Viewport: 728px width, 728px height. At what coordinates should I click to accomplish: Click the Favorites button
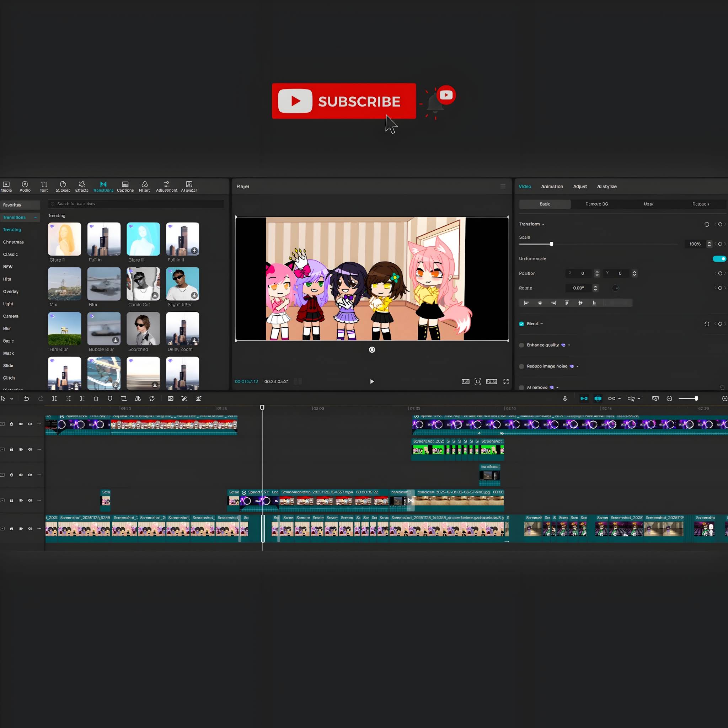coord(20,205)
